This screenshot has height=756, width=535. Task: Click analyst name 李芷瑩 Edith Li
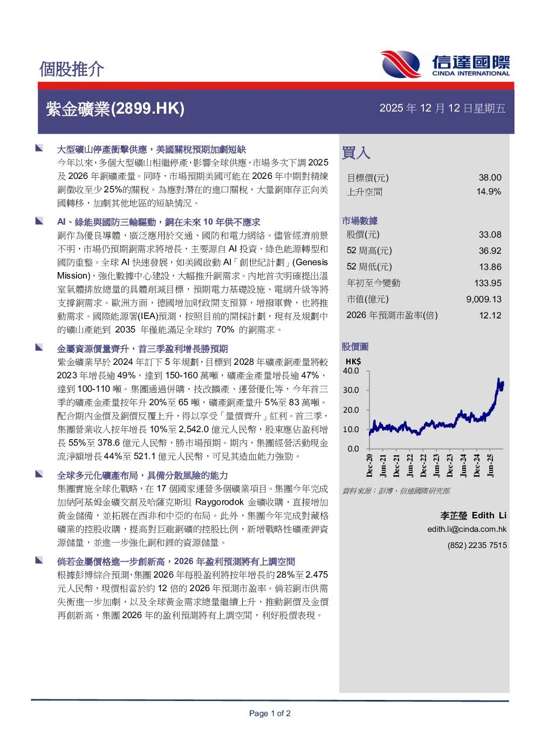pos(473,516)
